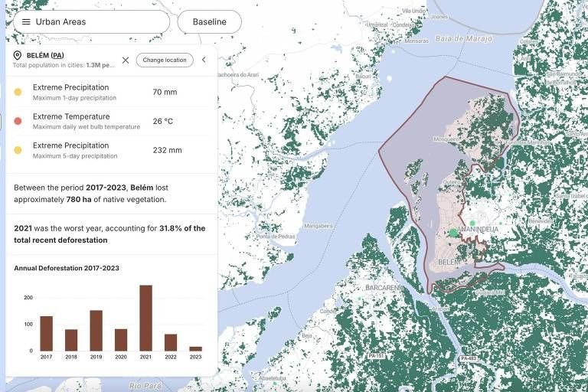The width and height of the screenshot is (588, 392).
Task: Open the Urban Areas selector
Action: pyautogui.click(x=92, y=21)
